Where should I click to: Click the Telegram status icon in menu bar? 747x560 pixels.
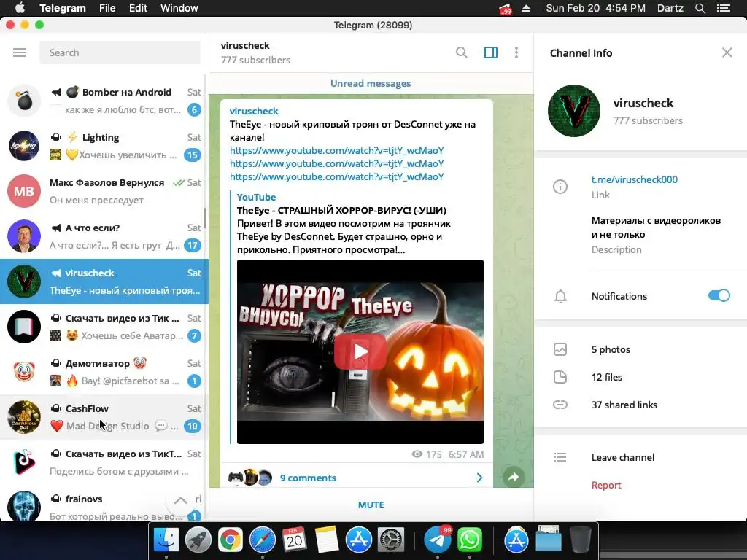click(x=505, y=9)
